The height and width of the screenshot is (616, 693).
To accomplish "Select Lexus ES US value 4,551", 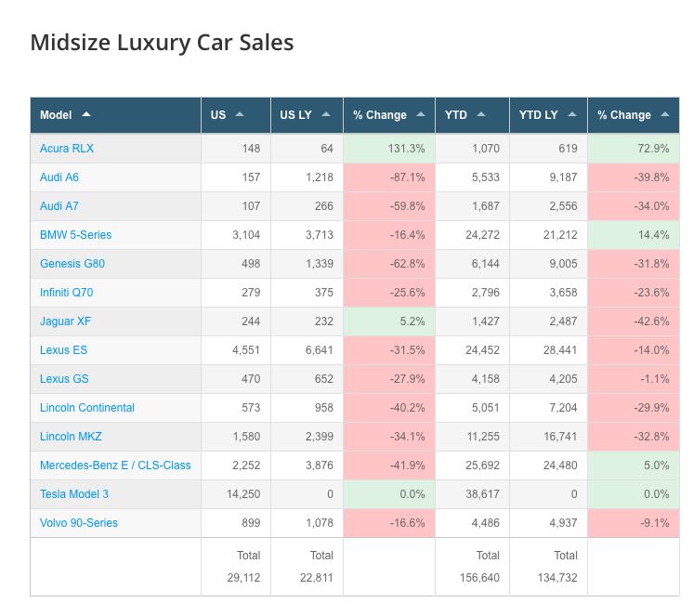I will (x=236, y=350).
